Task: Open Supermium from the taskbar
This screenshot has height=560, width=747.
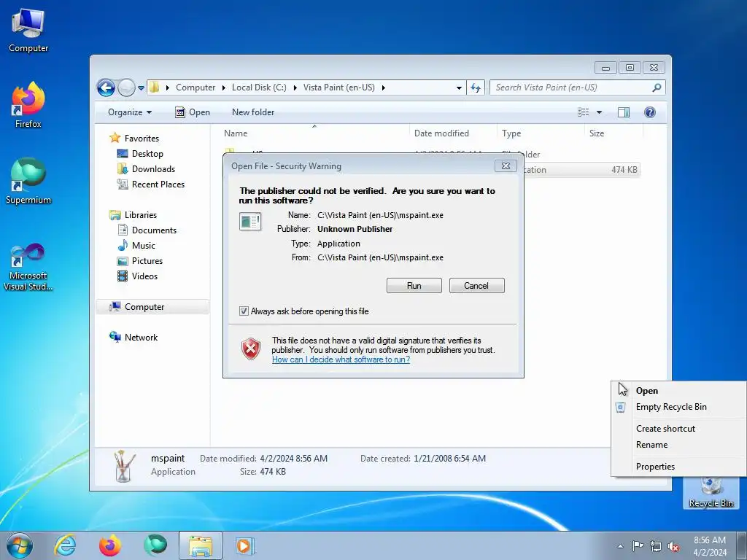Action: (x=155, y=545)
